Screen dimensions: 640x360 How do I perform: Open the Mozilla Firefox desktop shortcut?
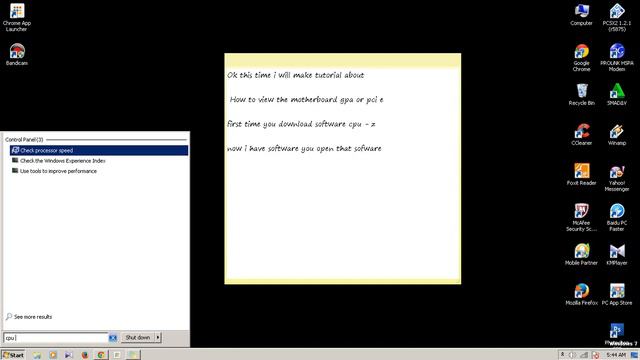(x=581, y=294)
